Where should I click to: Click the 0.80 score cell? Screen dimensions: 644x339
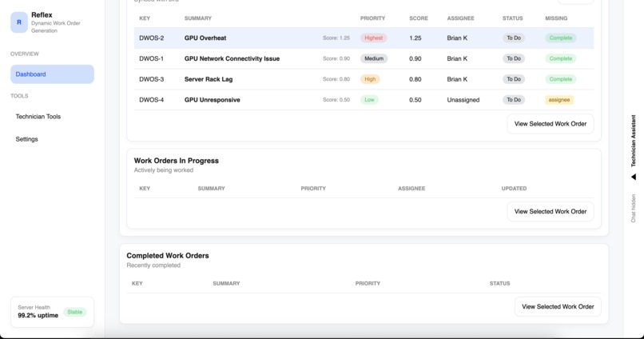(415, 79)
